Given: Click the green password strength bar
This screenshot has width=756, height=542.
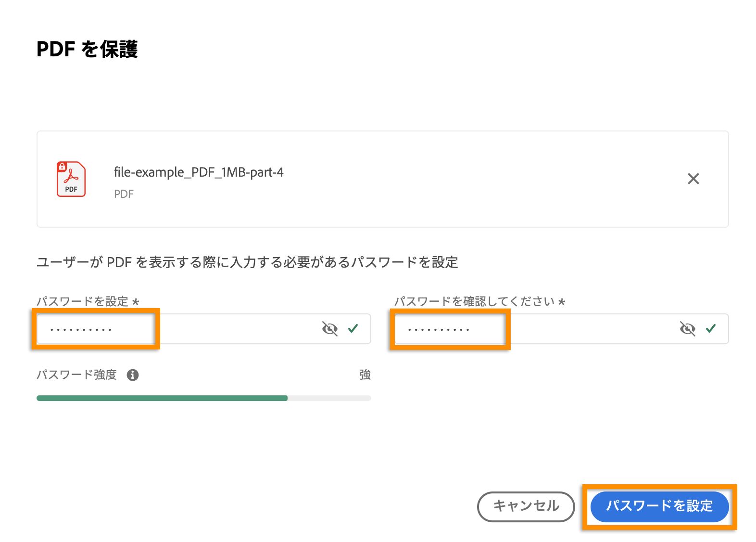Looking at the screenshot, I should pos(162,398).
